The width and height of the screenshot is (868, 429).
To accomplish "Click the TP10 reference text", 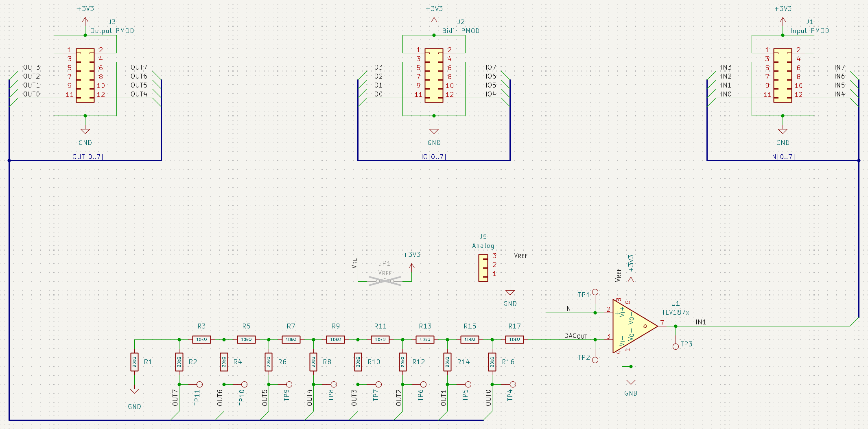I will click(x=241, y=397).
